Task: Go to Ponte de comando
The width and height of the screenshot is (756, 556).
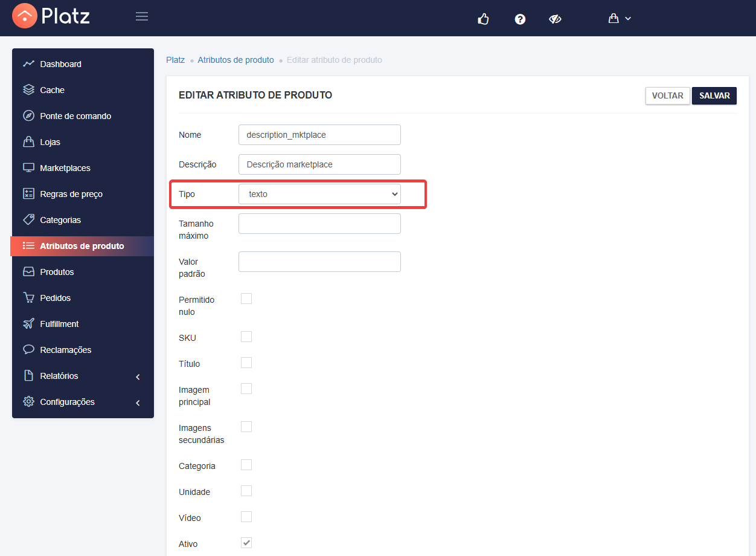Action: [83, 116]
